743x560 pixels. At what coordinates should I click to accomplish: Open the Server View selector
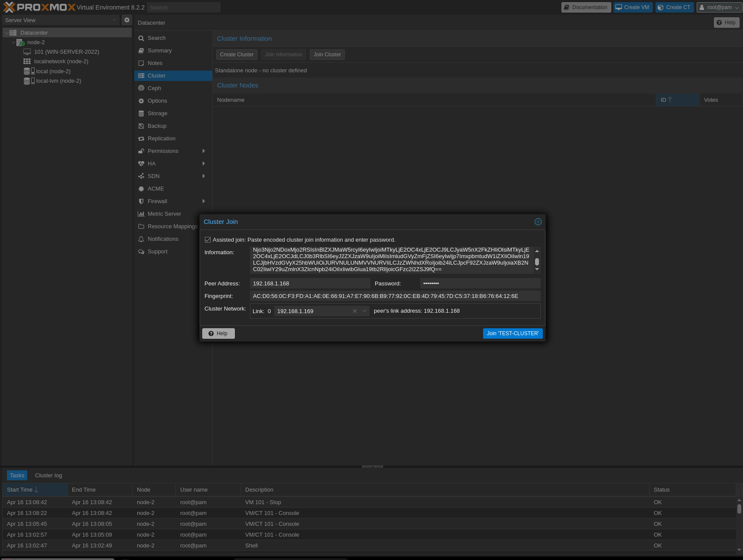click(61, 20)
